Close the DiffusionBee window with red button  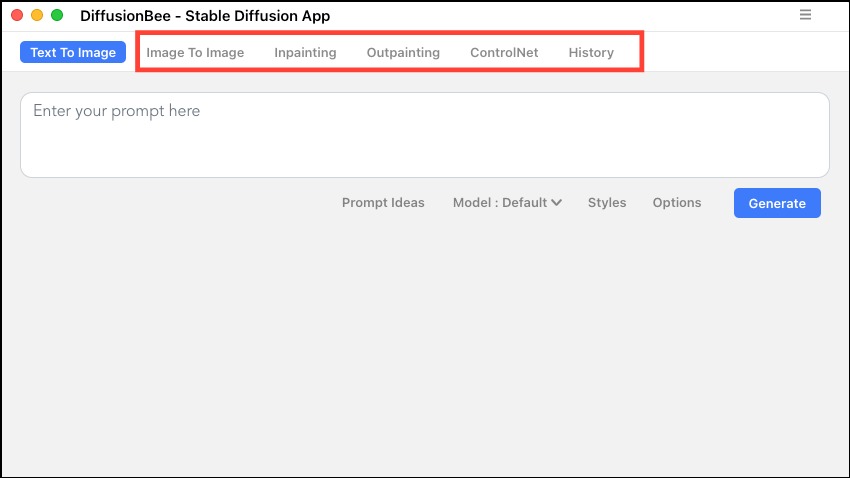point(17,15)
